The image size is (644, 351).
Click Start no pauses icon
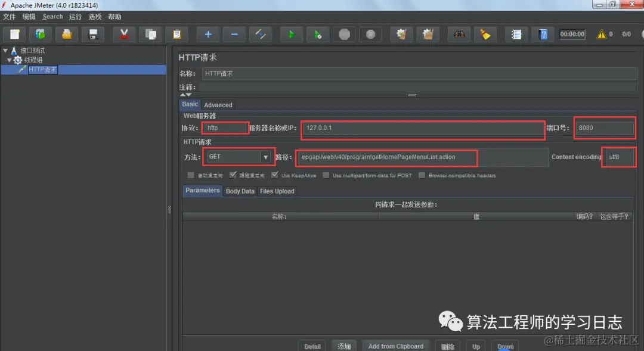point(317,35)
